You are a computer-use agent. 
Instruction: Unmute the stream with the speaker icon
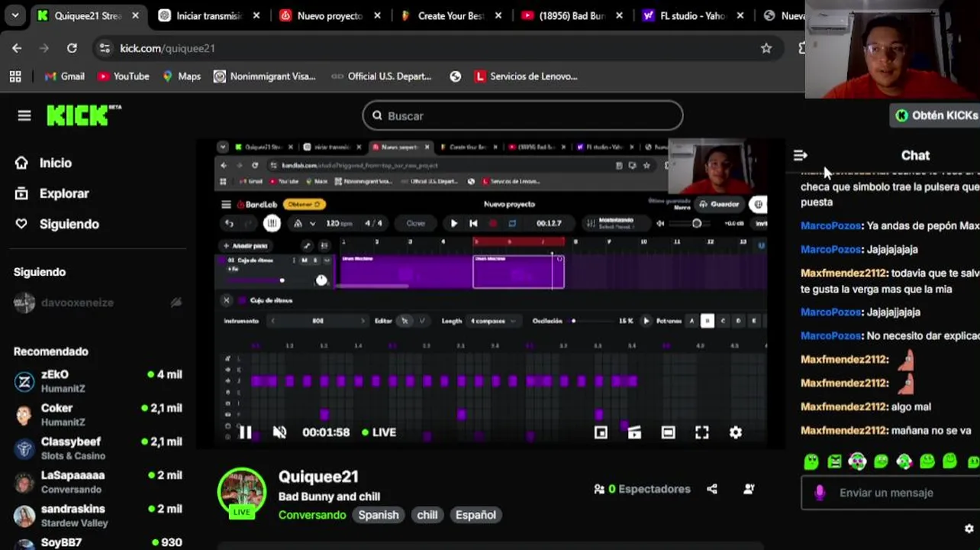279,432
